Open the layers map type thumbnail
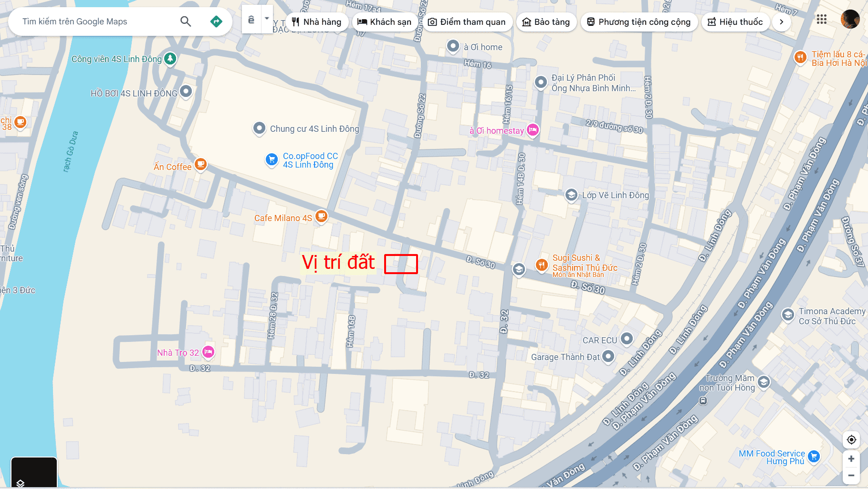Viewport: 868px width, 489px height. (34, 472)
